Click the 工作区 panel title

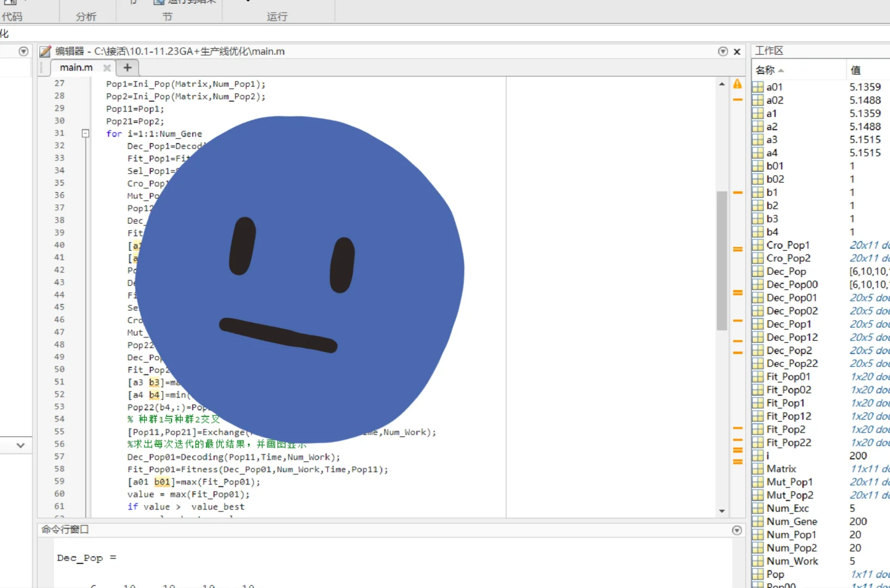[x=769, y=51]
